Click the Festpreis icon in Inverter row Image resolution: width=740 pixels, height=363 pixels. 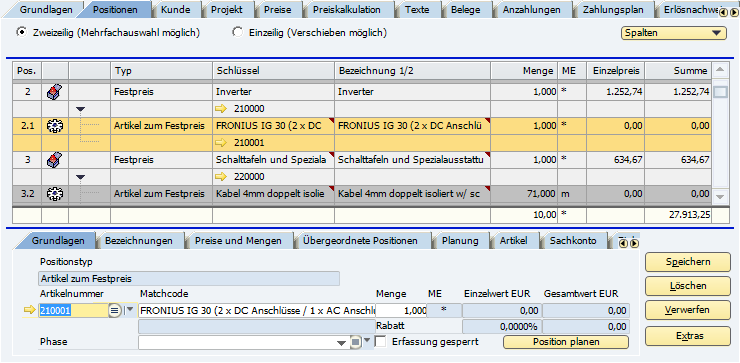[x=55, y=92]
